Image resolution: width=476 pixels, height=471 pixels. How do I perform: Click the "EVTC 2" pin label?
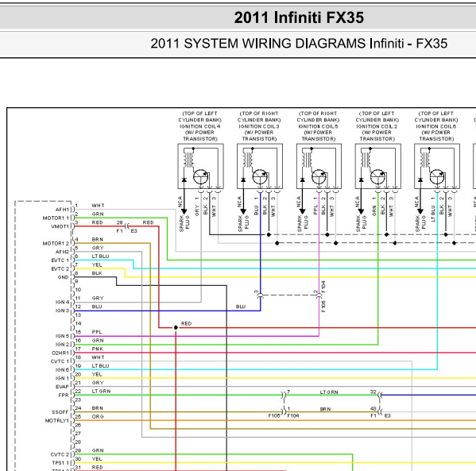pyautogui.click(x=60, y=269)
